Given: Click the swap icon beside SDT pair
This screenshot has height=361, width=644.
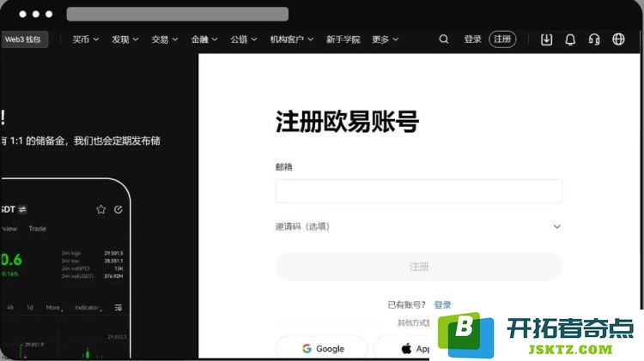Looking at the screenshot, I should (22, 209).
